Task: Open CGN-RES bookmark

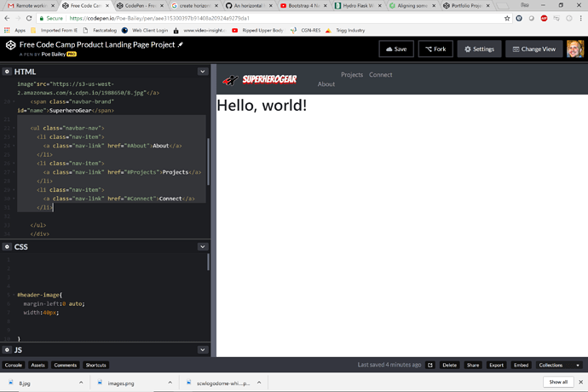Action: click(x=306, y=31)
